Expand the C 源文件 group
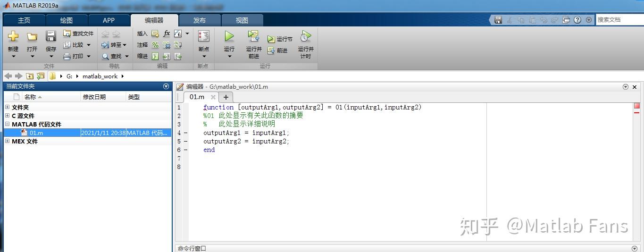Image resolution: width=644 pixels, height=252 pixels. click(x=7, y=116)
